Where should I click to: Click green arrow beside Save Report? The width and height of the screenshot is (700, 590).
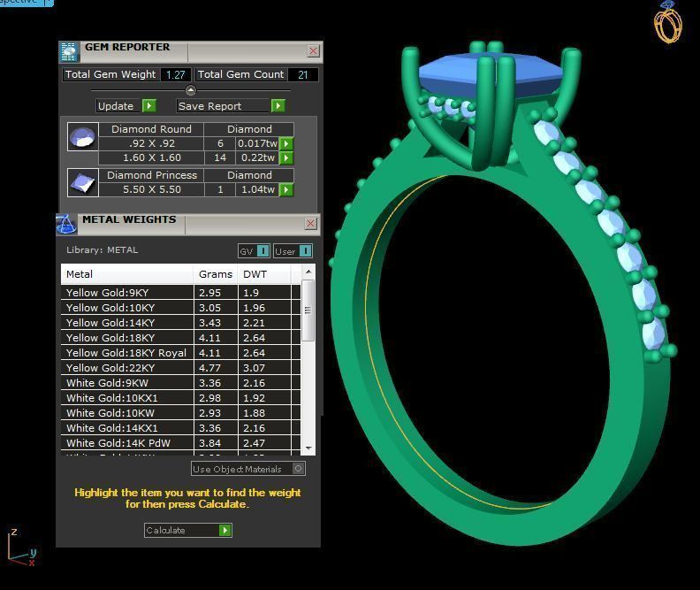[278, 106]
